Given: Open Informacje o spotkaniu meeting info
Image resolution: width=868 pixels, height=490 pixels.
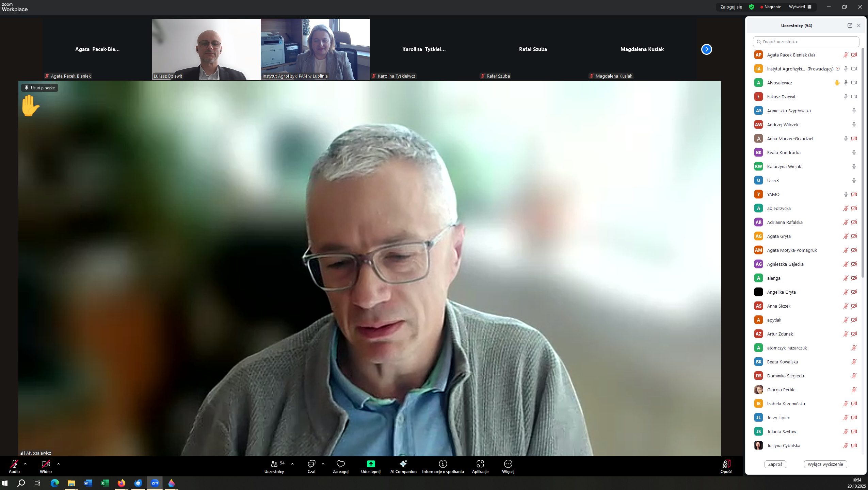Looking at the screenshot, I should (x=443, y=464).
